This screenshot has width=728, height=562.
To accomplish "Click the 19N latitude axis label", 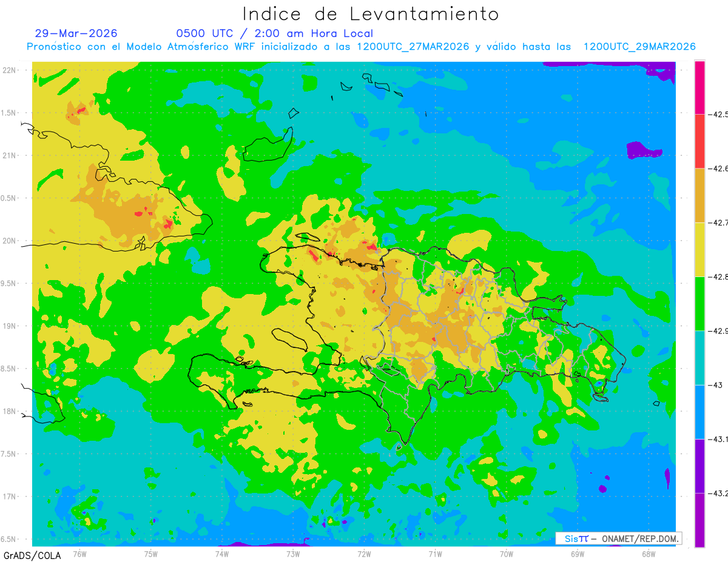I will pyautogui.click(x=10, y=326).
